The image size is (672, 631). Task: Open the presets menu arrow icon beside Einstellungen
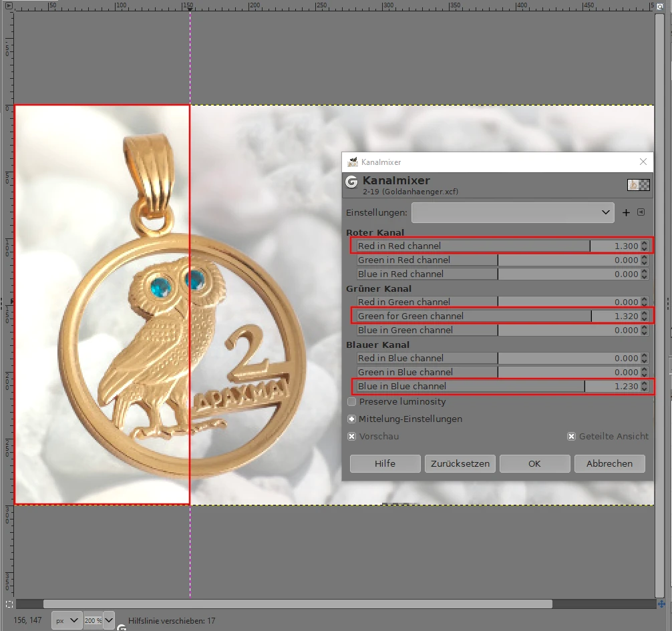click(641, 213)
